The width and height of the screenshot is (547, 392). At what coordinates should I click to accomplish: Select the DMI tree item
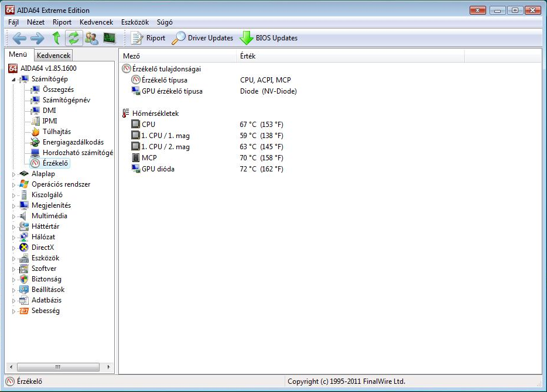tap(49, 111)
